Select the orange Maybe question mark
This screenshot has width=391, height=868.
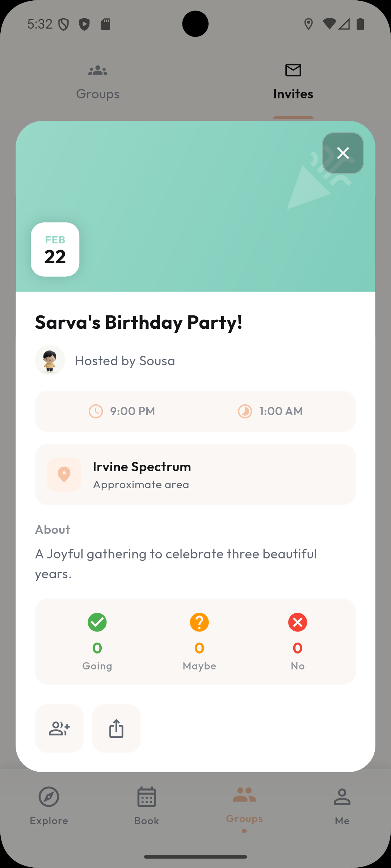[199, 622]
